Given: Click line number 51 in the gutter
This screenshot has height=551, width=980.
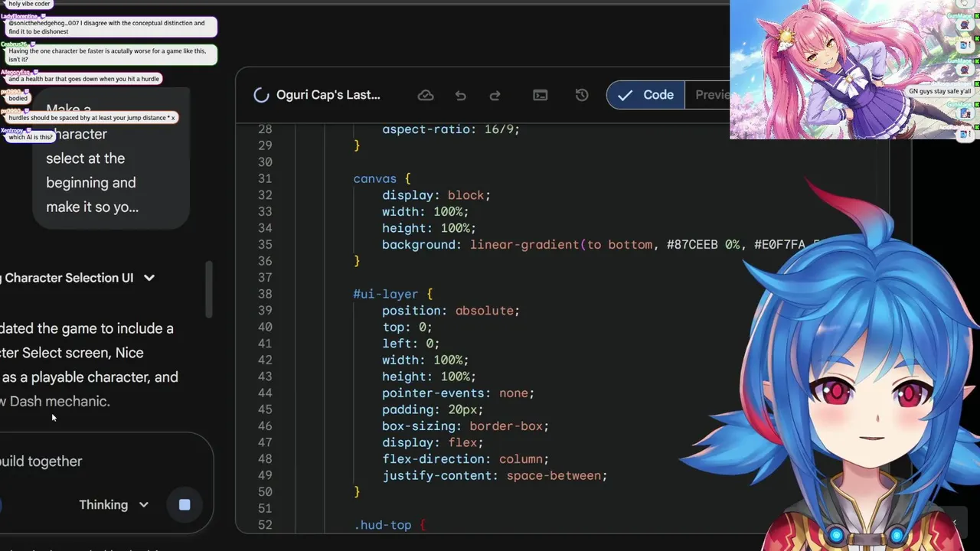Looking at the screenshot, I should tap(265, 508).
